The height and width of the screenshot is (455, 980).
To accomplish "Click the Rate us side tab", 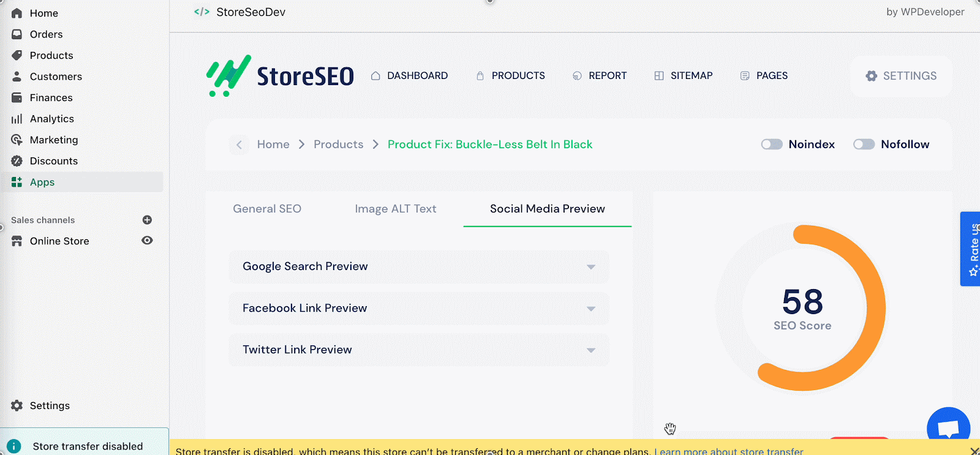I will pos(970,249).
